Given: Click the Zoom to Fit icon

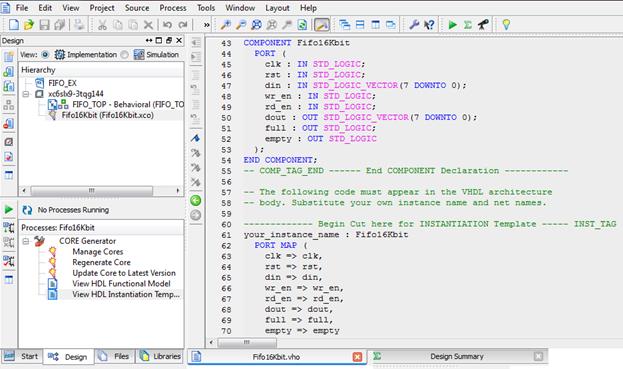Looking at the screenshot, I should click(x=256, y=25).
